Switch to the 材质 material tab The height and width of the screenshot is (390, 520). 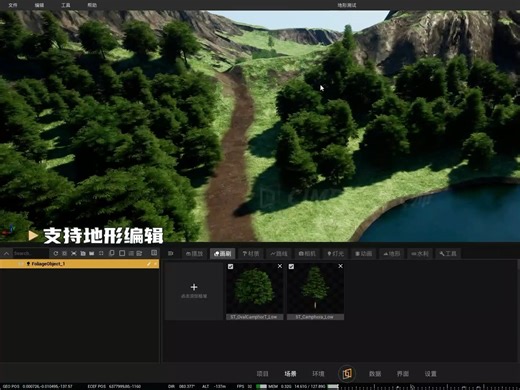point(251,254)
